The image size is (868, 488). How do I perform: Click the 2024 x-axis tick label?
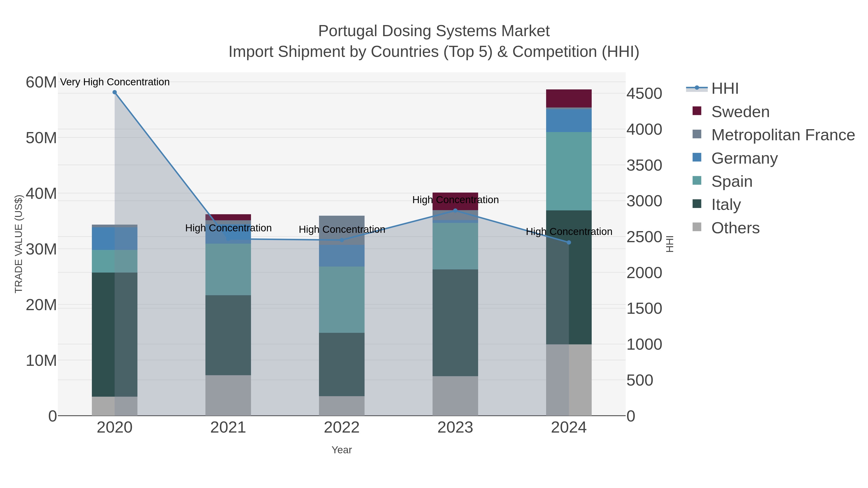(x=569, y=428)
